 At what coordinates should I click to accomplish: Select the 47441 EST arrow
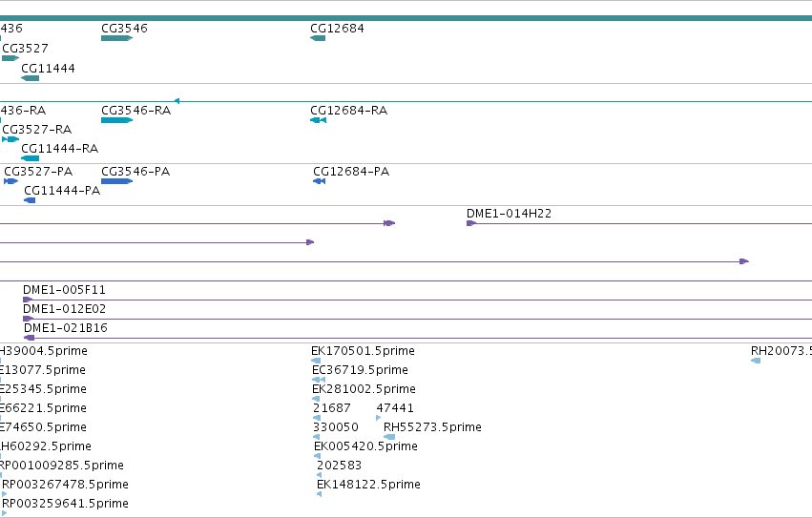click(x=379, y=418)
